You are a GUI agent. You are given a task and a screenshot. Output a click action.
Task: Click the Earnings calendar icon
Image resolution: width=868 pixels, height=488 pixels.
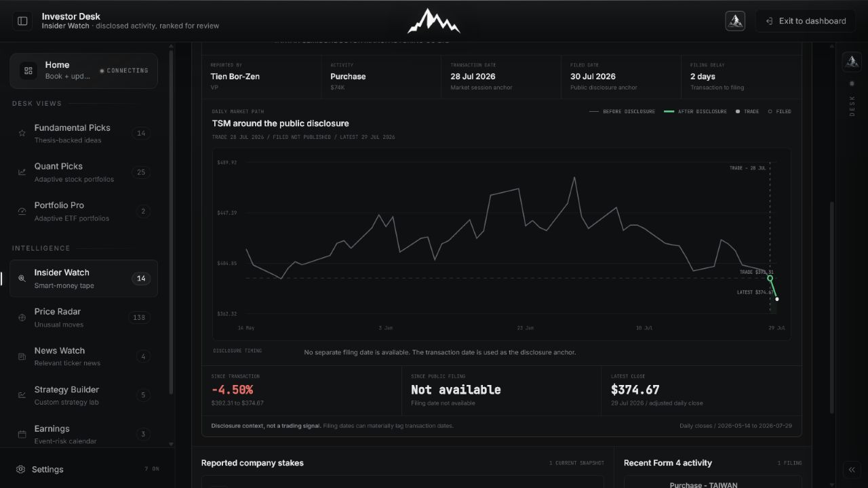click(22, 434)
